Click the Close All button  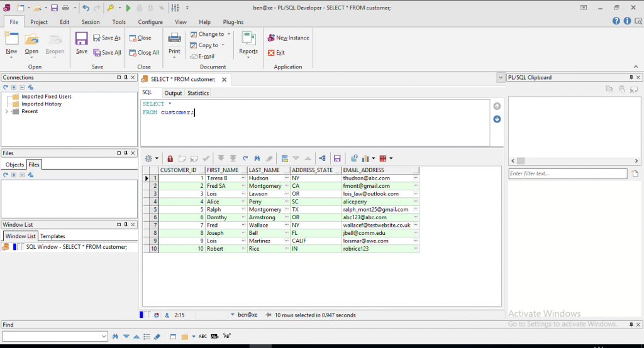pos(144,53)
